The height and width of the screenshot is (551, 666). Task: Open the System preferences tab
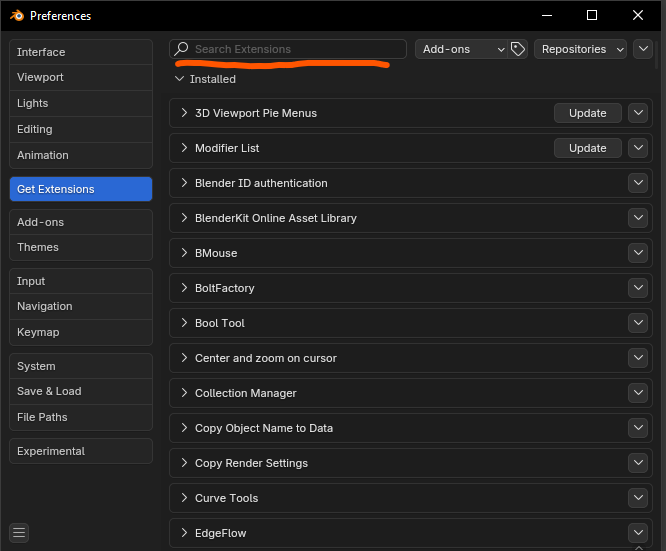click(81, 366)
